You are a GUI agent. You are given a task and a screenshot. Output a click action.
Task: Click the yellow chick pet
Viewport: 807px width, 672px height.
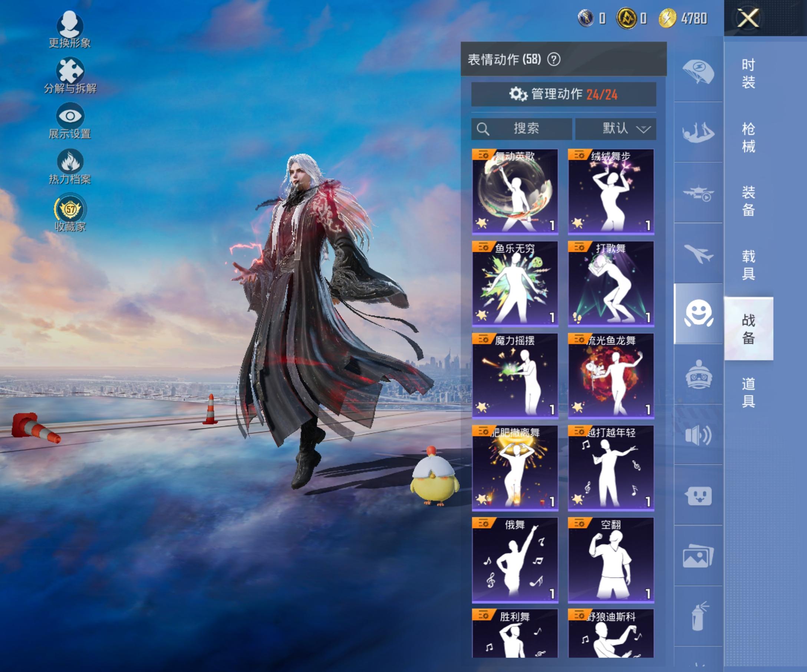434,477
